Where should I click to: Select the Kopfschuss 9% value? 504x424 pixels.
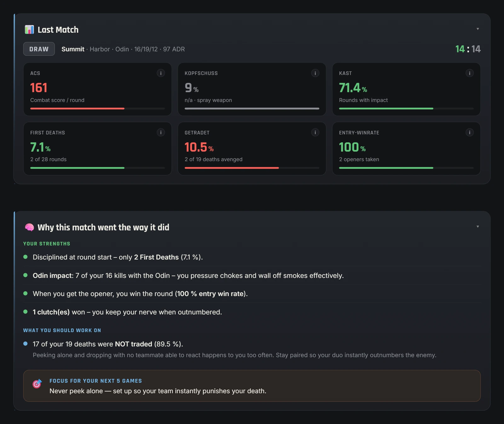(x=192, y=88)
